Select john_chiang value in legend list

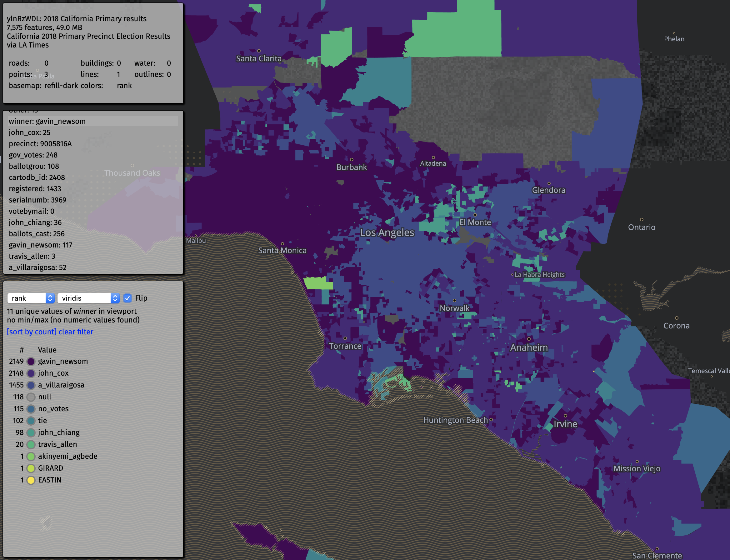(x=59, y=433)
